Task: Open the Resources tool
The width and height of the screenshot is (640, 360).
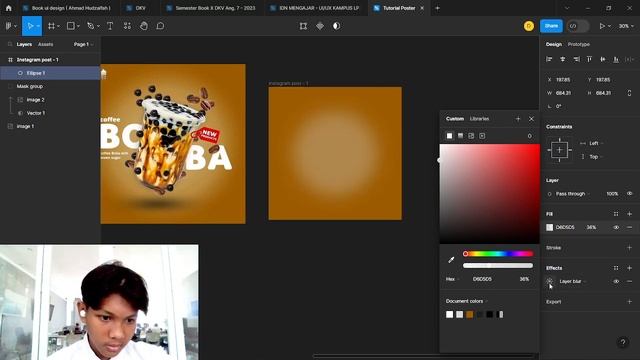Action: click(127, 26)
